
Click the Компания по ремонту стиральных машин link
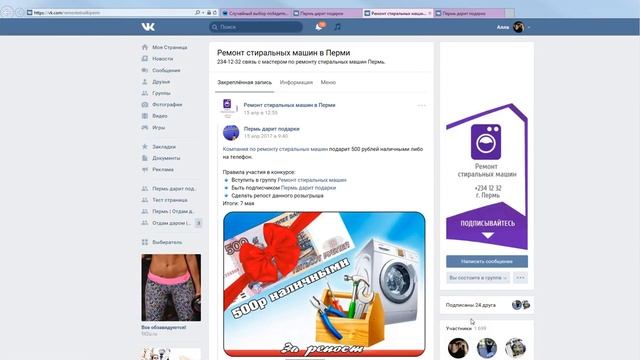(x=275, y=149)
